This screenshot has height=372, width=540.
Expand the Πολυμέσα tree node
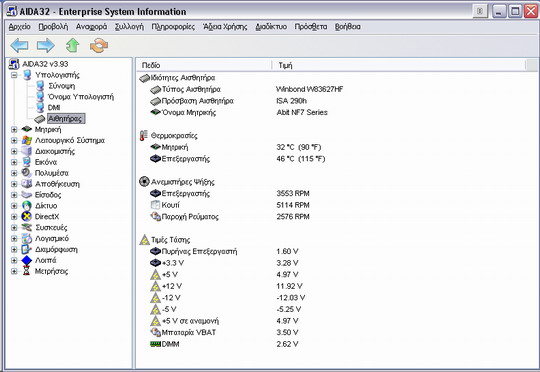tap(14, 173)
